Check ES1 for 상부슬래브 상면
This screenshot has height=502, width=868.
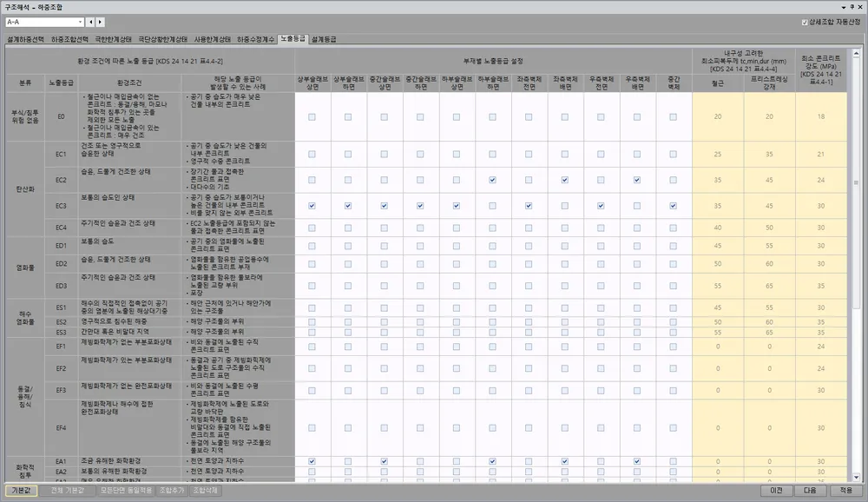(x=312, y=307)
